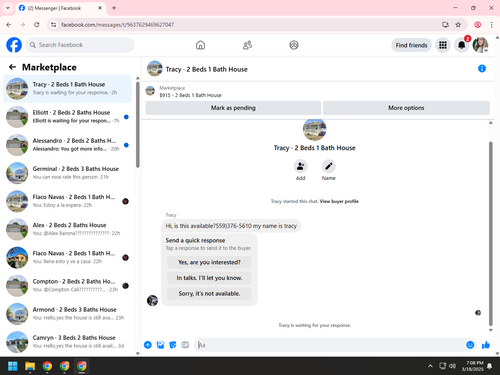Add people to the chat
Screen dimensions: 500x375
(300, 166)
